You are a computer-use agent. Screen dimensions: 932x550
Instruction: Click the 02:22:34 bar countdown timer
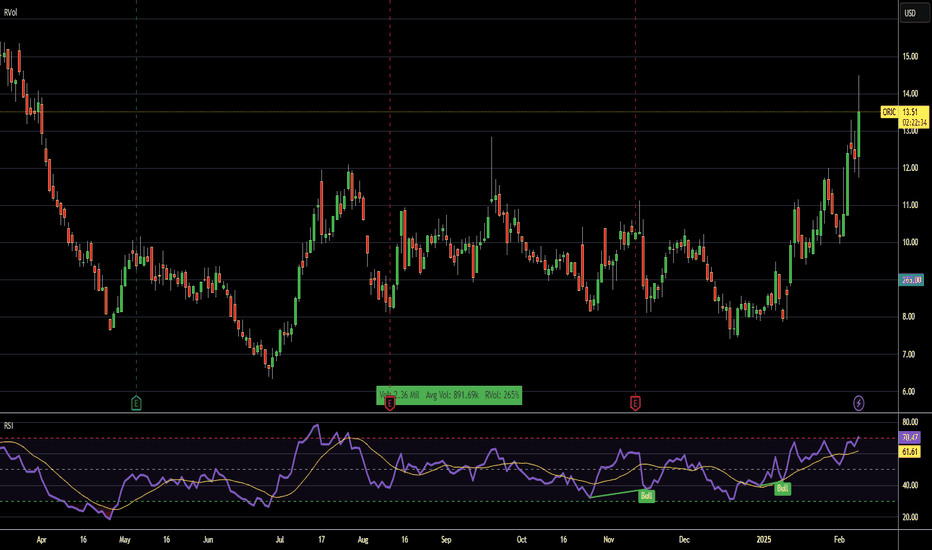click(x=914, y=122)
